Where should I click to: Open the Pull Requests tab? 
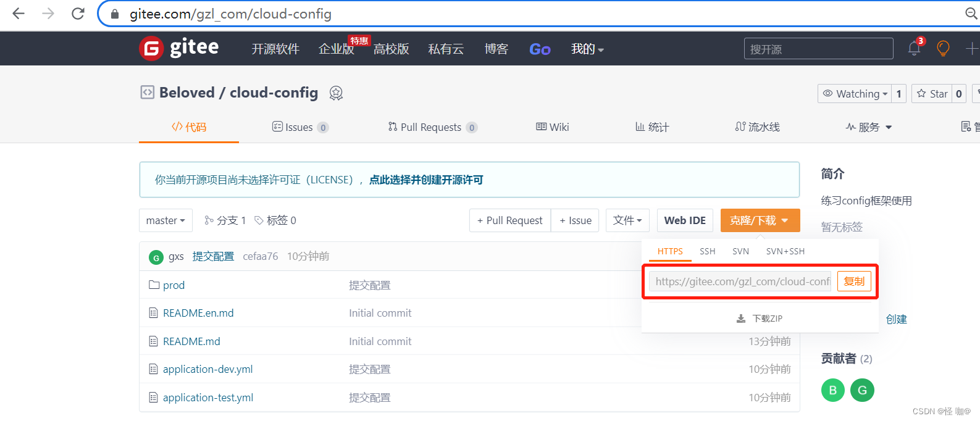point(432,127)
